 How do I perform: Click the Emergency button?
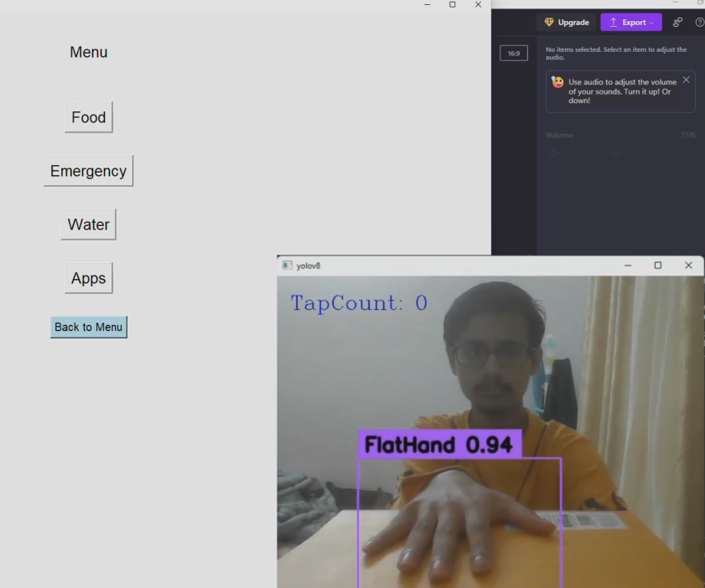point(88,170)
